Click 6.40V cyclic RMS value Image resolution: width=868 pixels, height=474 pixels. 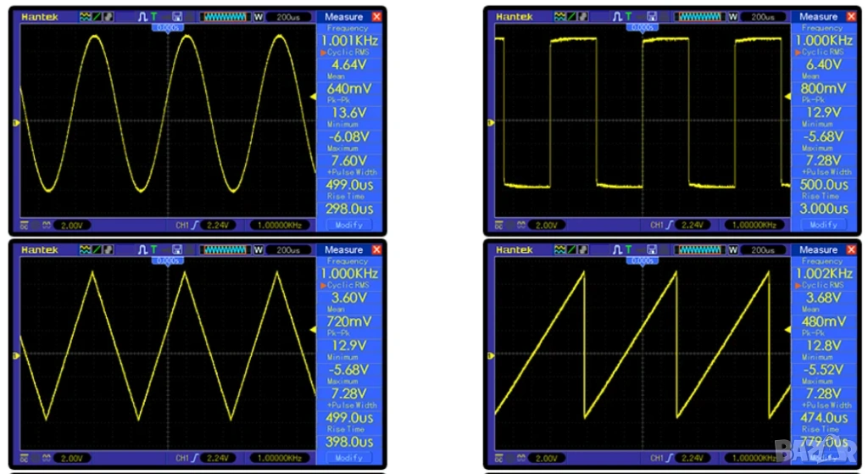pyautogui.click(x=824, y=64)
